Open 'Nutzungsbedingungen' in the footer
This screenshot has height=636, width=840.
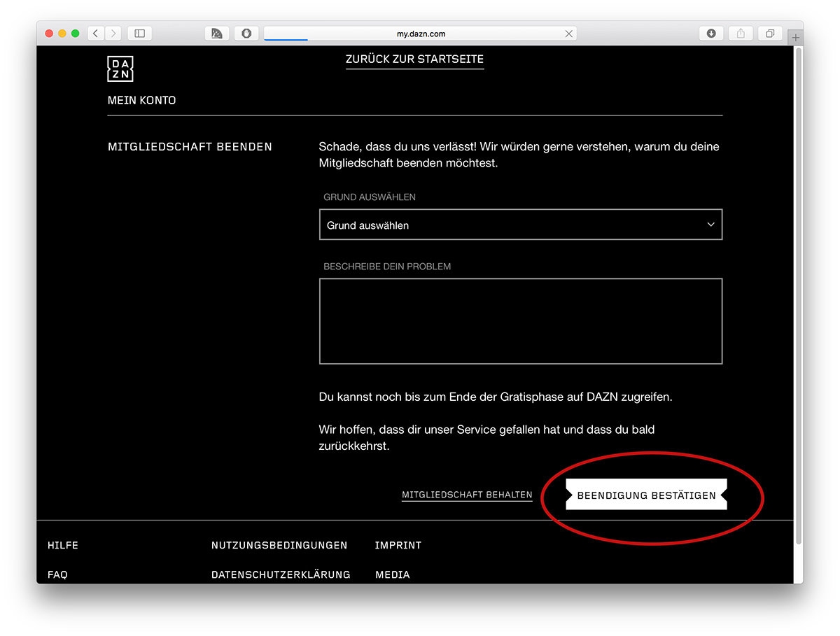[x=279, y=545]
